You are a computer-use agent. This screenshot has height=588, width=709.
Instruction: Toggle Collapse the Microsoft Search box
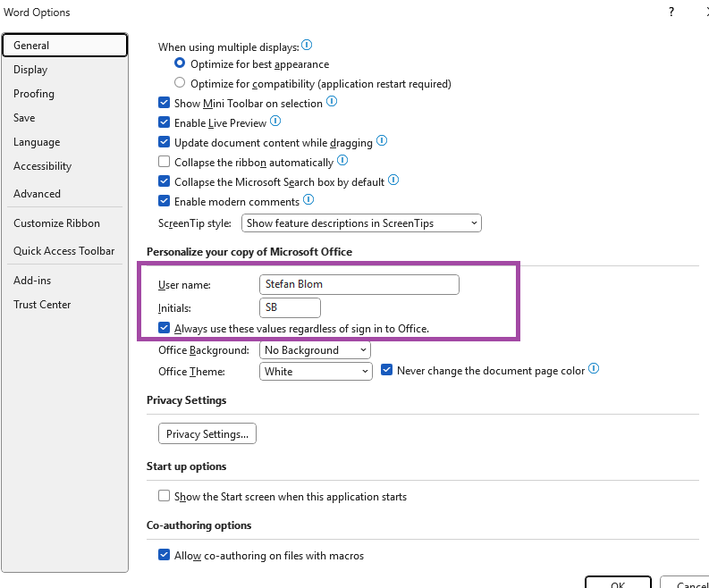click(x=165, y=181)
